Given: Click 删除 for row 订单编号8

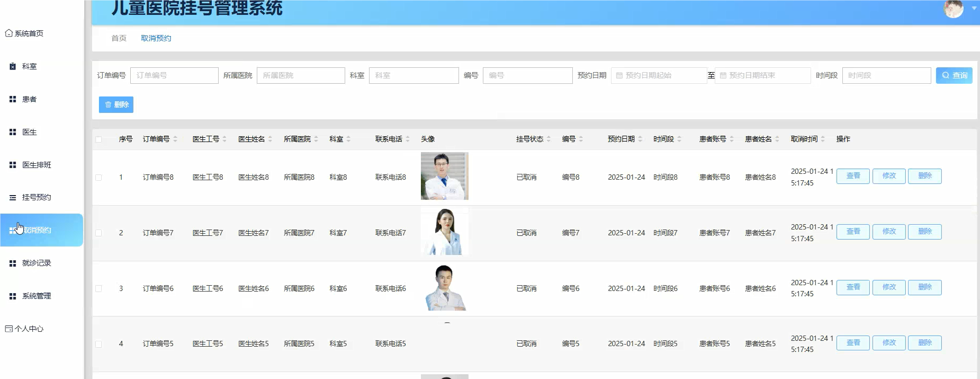Looking at the screenshot, I should pos(925,176).
